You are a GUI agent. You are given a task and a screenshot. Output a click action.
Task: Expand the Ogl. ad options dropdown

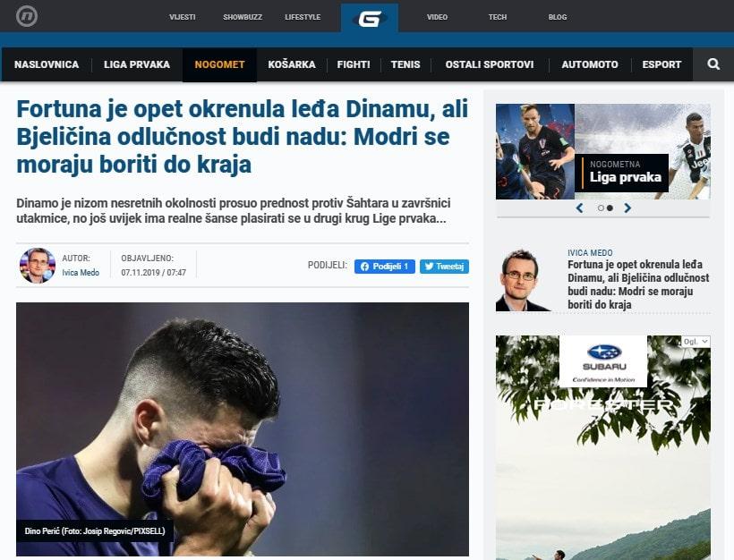pos(696,342)
